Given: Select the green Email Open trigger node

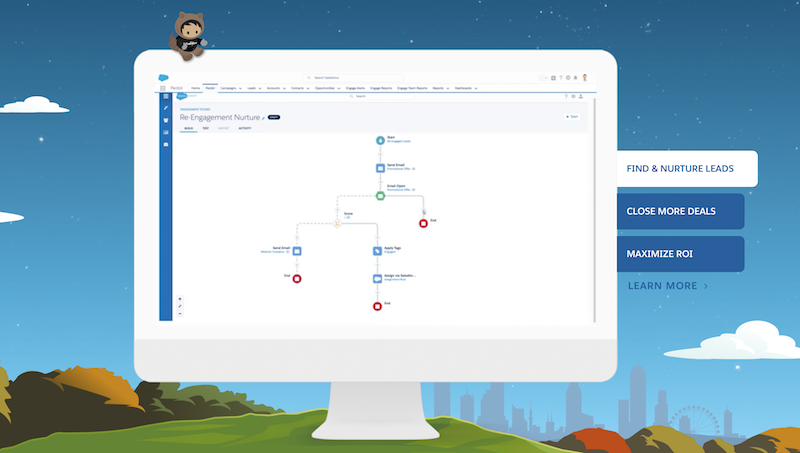Looking at the screenshot, I should click(x=380, y=196).
